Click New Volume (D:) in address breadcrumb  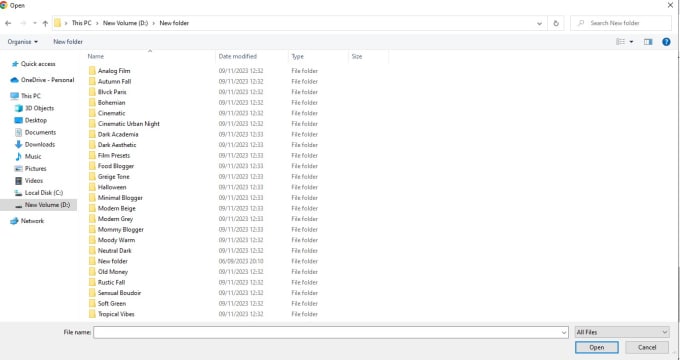125,23
